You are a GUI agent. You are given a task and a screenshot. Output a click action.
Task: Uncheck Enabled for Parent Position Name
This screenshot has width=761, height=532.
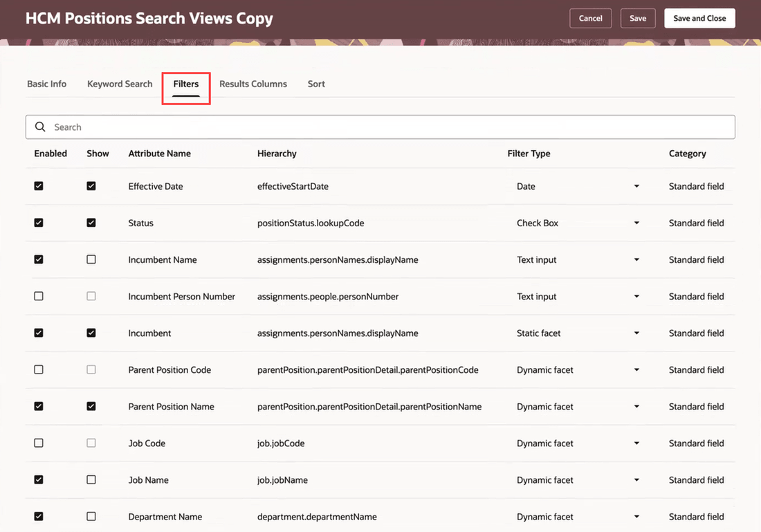[x=39, y=406]
